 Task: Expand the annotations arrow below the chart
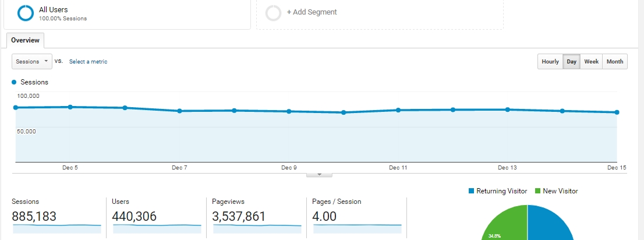pyautogui.click(x=319, y=175)
